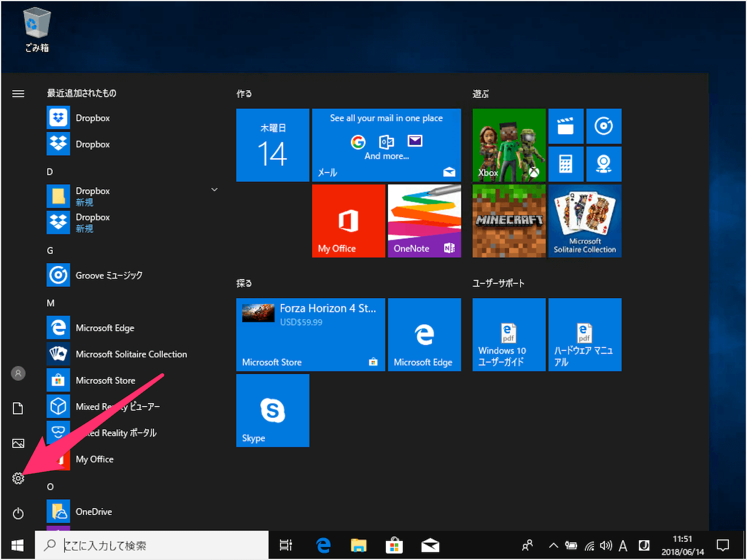The height and width of the screenshot is (560, 747).
Task: Click the O letter header
Action: point(50,487)
